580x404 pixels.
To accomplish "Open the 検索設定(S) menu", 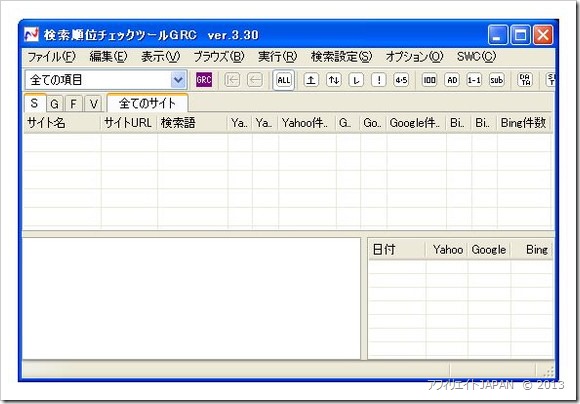I will coord(341,57).
